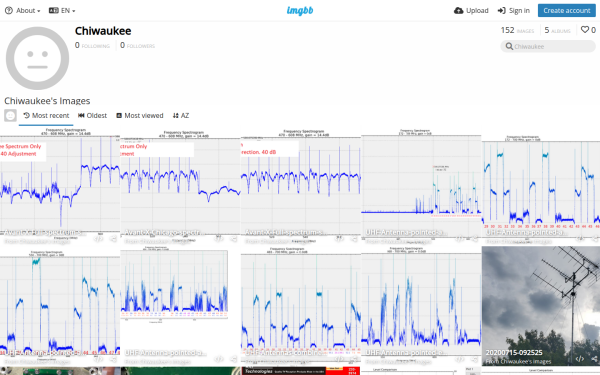Click the search magnifier icon
The width and height of the screenshot is (600, 375).
(x=509, y=46)
